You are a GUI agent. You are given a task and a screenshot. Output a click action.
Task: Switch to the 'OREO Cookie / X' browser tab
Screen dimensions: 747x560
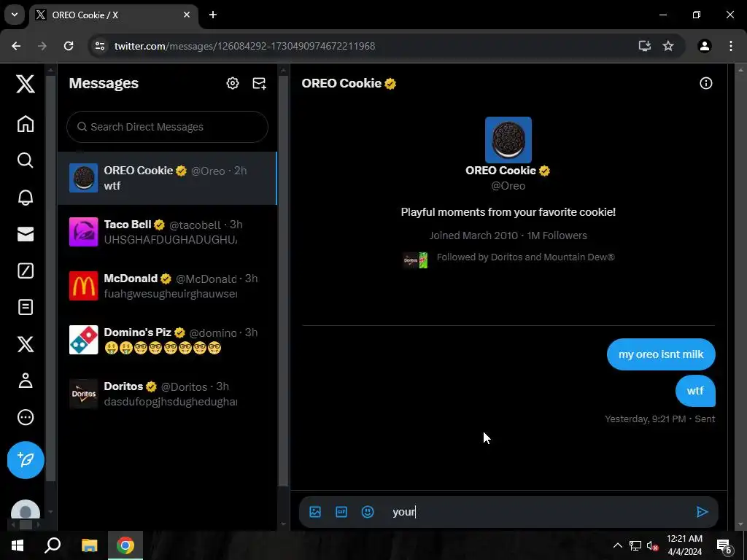115,15
